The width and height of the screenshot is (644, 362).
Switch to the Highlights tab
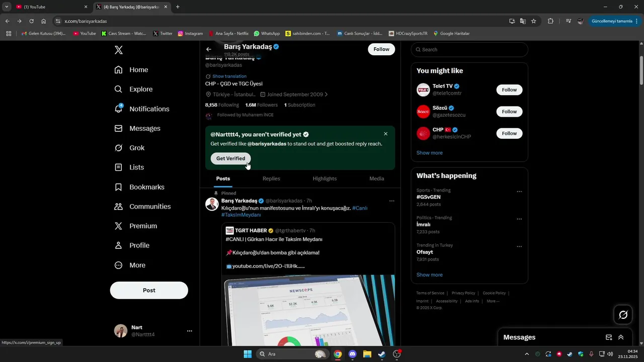(325, 178)
